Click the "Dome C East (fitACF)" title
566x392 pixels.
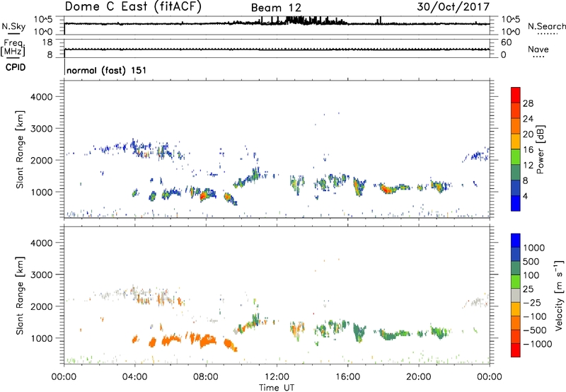tap(133, 7)
